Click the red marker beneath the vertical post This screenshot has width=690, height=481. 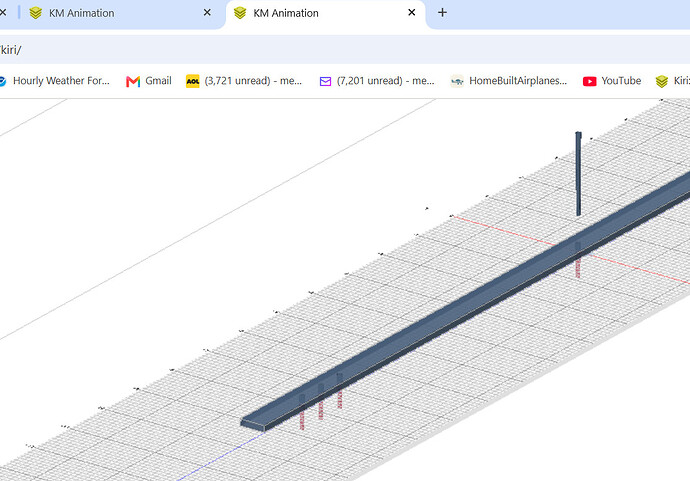click(x=578, y=268)
